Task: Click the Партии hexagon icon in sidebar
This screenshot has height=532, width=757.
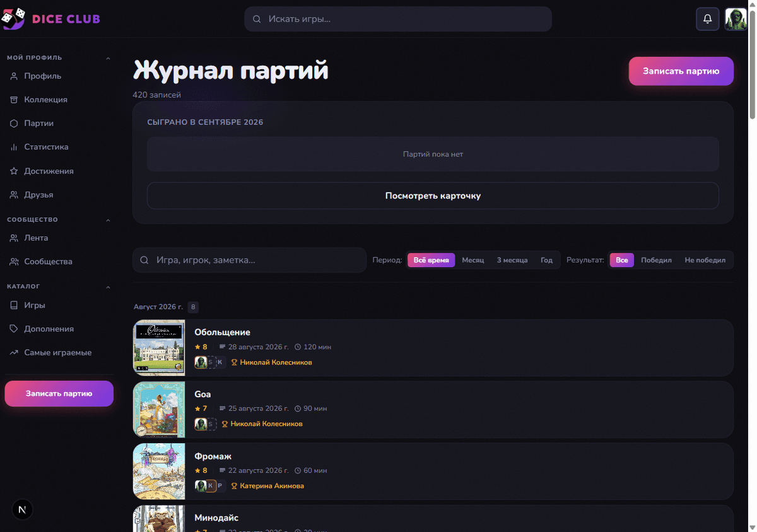Action: (x=14, y=124)
